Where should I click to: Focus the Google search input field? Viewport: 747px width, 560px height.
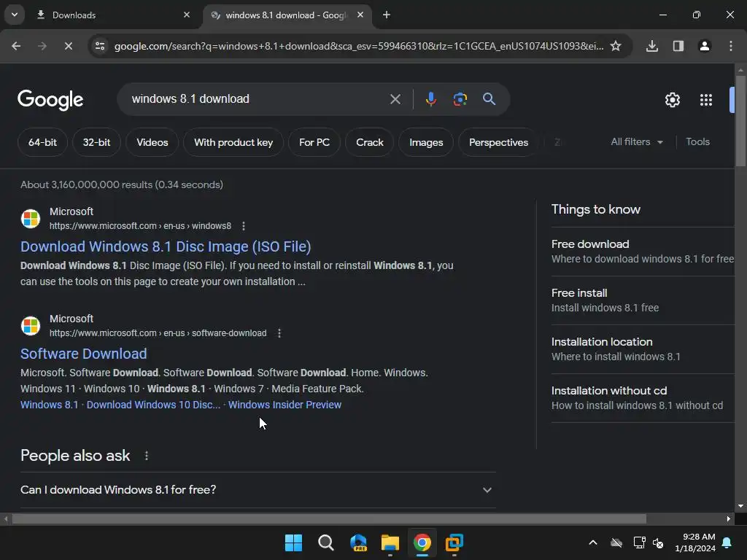[258, 99]
